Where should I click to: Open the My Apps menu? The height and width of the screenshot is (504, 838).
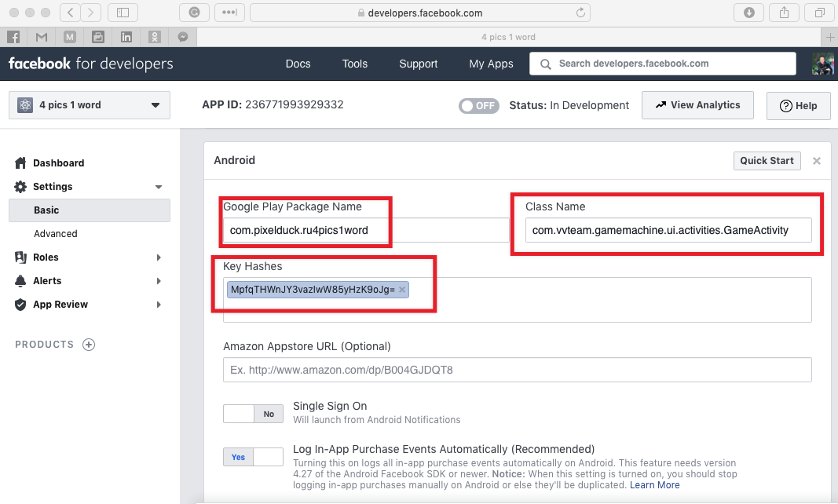point(491,64)
